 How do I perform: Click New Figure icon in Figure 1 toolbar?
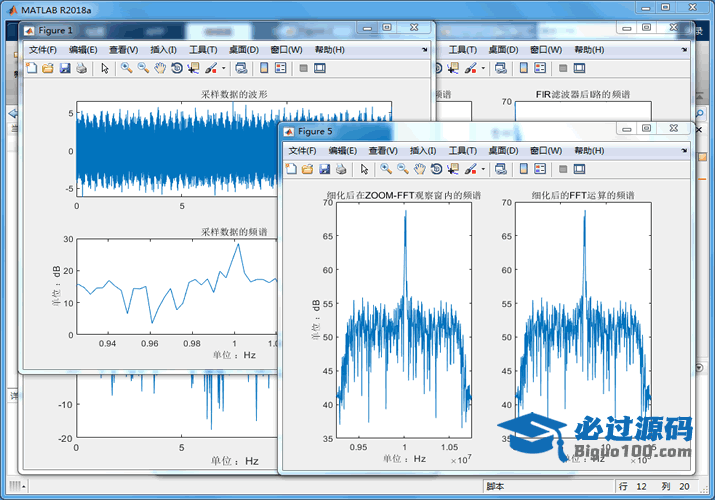[x=31, y=68]
